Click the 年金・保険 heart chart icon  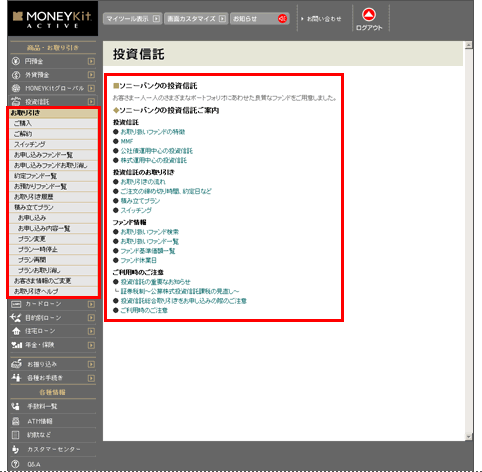16,345
